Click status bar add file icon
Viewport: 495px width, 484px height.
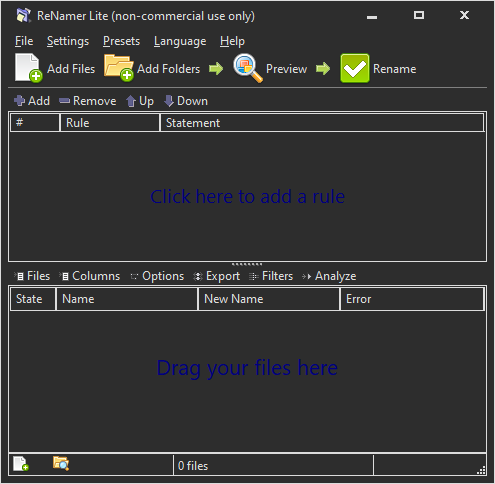click(x=21, y=464)
